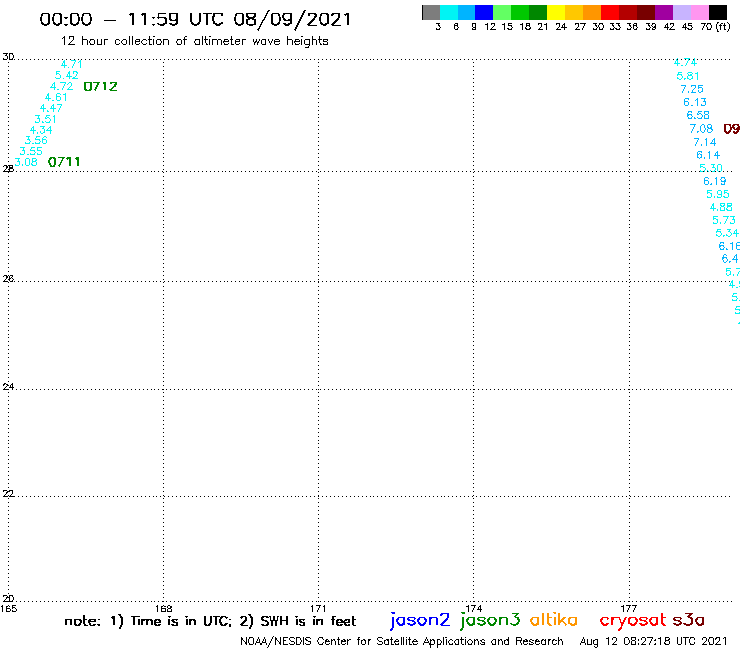The image size is (740, 650).
Task: Click latitude axis label 20
Action: [x=8, y=599]
